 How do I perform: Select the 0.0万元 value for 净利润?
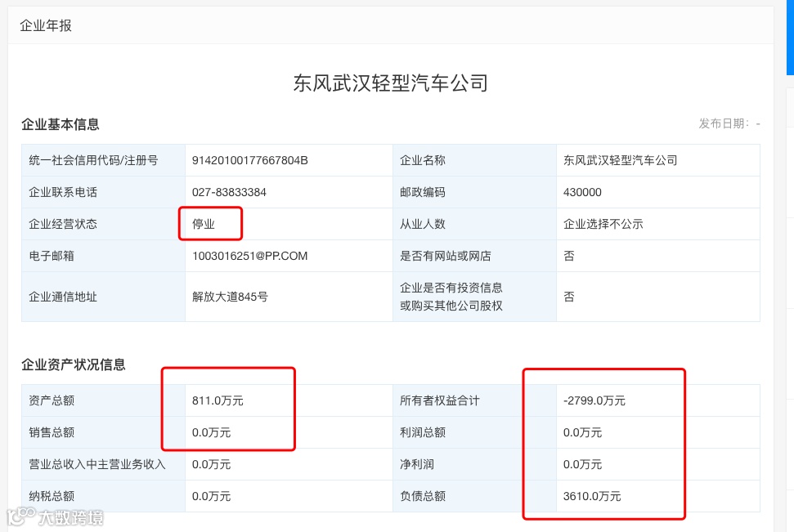tap(583, 465)
